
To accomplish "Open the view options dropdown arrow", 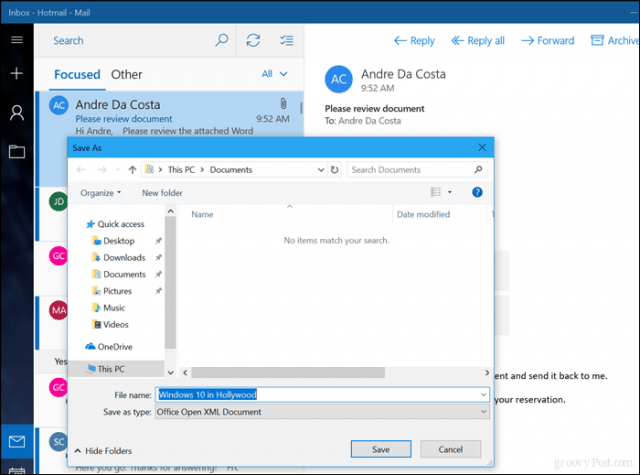I will 450,192.
